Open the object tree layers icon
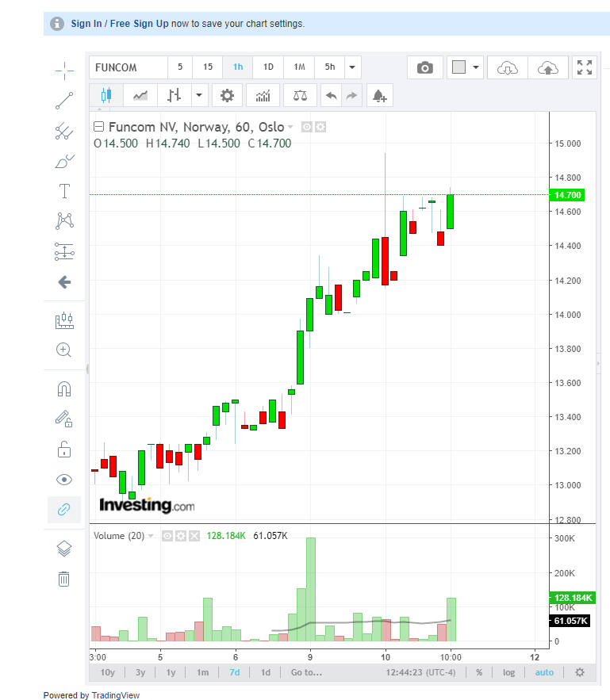 (x=64, y=549)
